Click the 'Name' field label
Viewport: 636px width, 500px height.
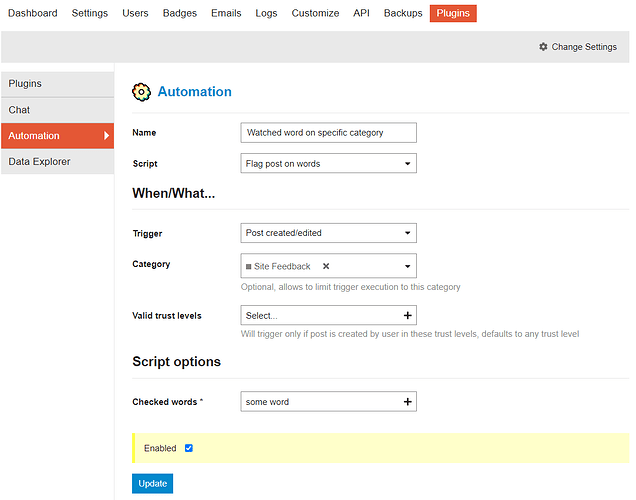tap(144, 133)
